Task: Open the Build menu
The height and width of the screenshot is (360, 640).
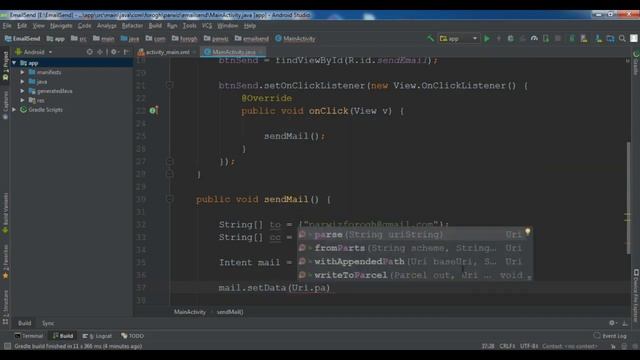Action: [x=155, y=25]
